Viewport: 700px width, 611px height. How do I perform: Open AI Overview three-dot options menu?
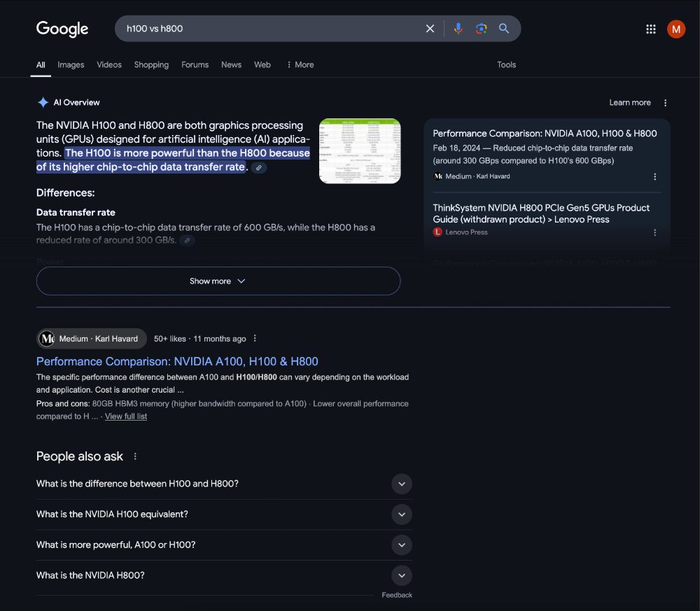(665, 103)
